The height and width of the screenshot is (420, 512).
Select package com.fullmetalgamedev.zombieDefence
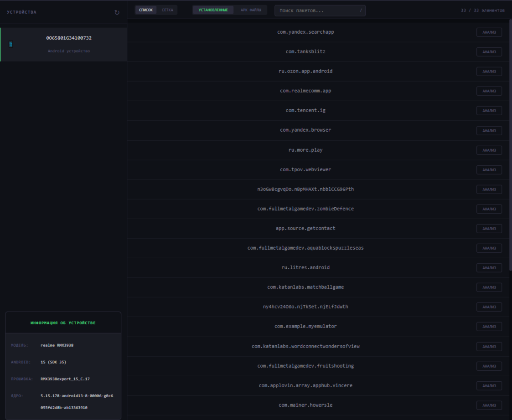(x=305, y=209)
